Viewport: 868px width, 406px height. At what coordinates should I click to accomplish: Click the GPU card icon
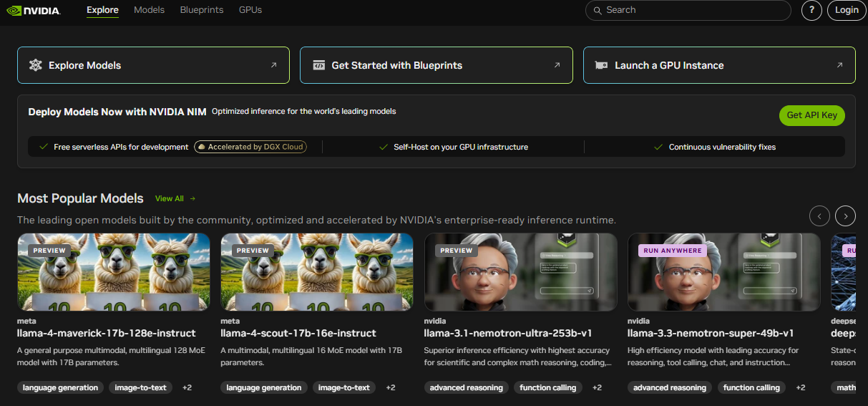(602, 65)
